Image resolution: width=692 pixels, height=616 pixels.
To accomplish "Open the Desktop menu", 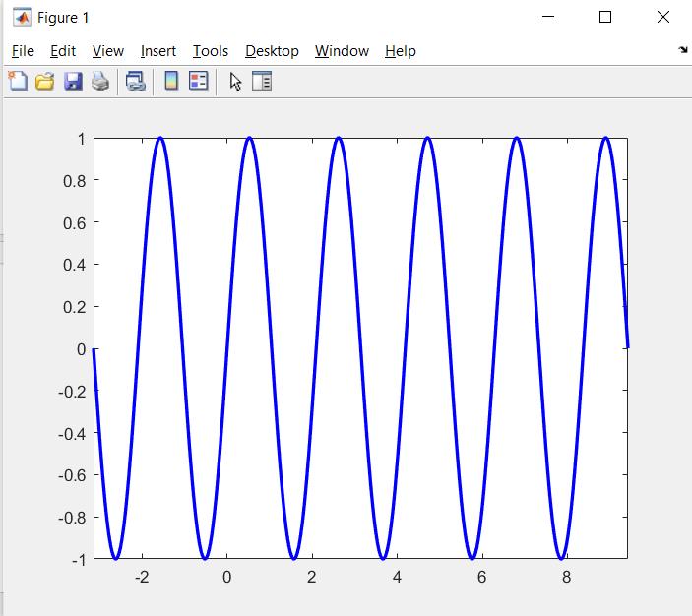I will click(272, 51).
